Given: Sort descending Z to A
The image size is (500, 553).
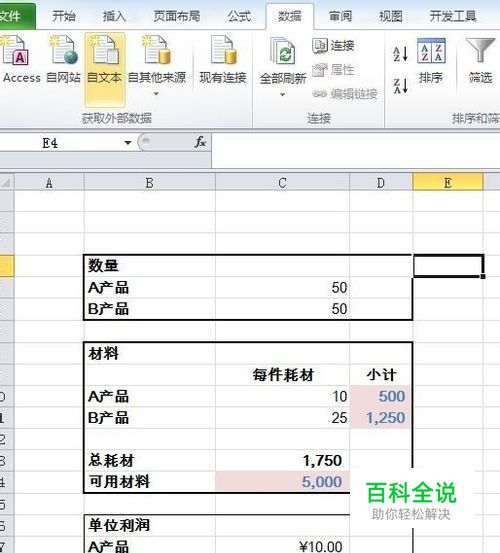Looking at the screenshot, I should (x=400, y=86).
